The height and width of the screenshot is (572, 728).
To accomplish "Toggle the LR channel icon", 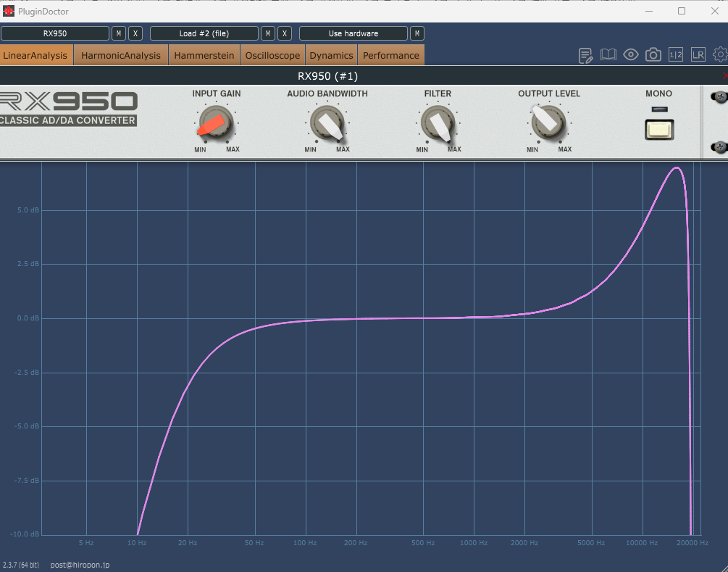I will [x=698, y=55].
